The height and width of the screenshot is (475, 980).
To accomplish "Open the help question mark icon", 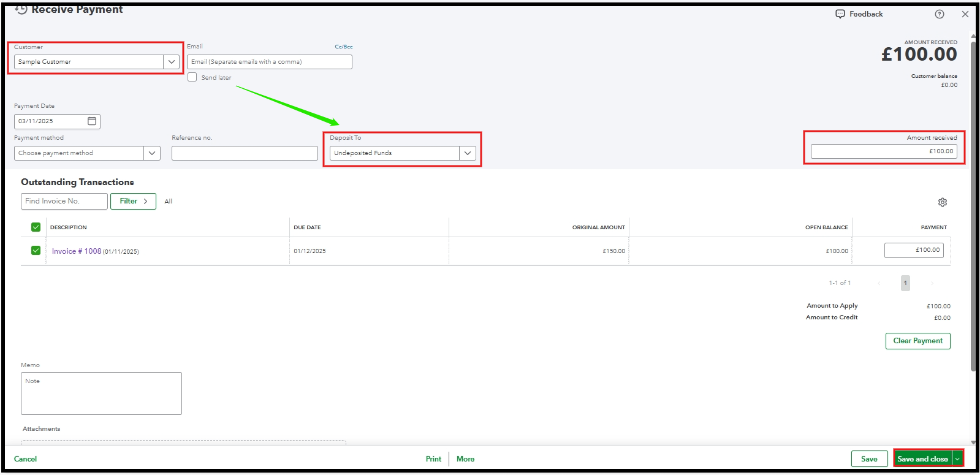I will 940,14.
